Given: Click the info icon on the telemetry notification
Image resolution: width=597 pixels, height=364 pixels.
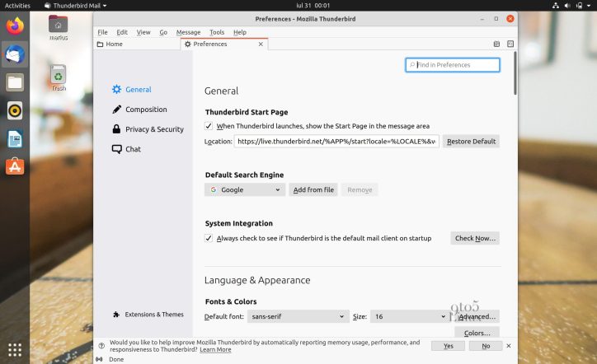Looking at the screenshot, I should point(101,346).
